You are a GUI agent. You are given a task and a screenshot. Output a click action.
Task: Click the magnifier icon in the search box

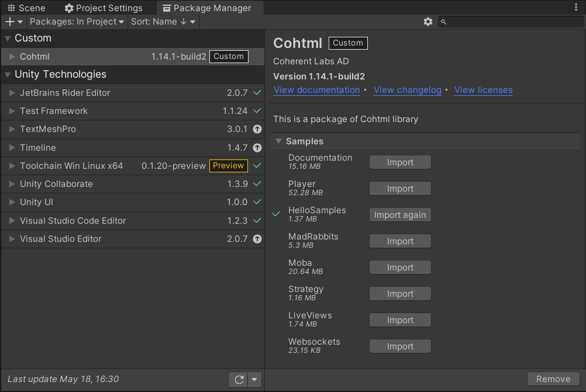pos(444,22)
